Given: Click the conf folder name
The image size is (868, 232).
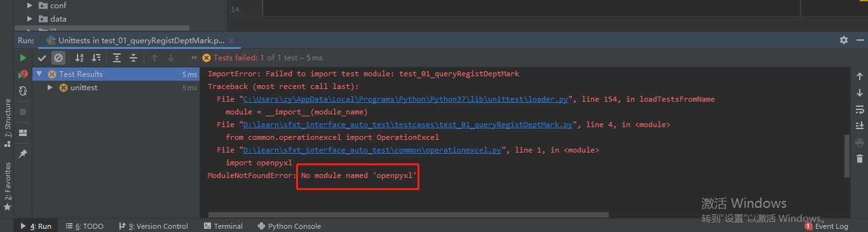Looking at the screenshot, I should pos(58,6).
